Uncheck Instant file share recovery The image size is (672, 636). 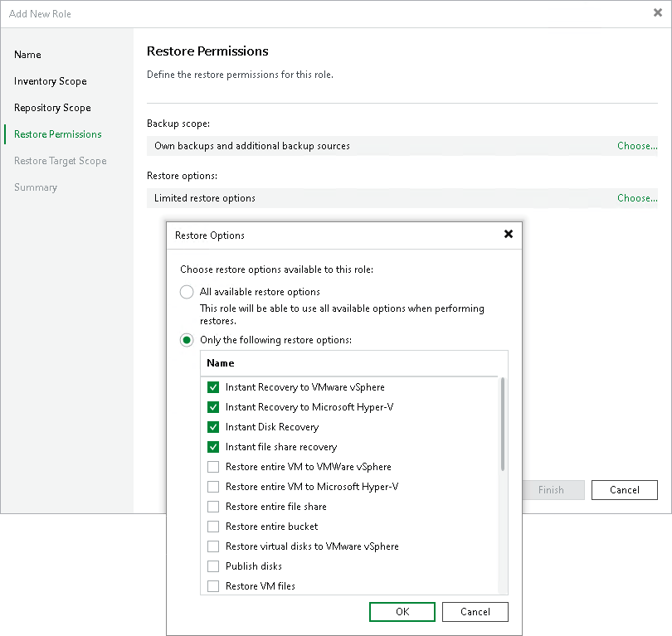213,447
